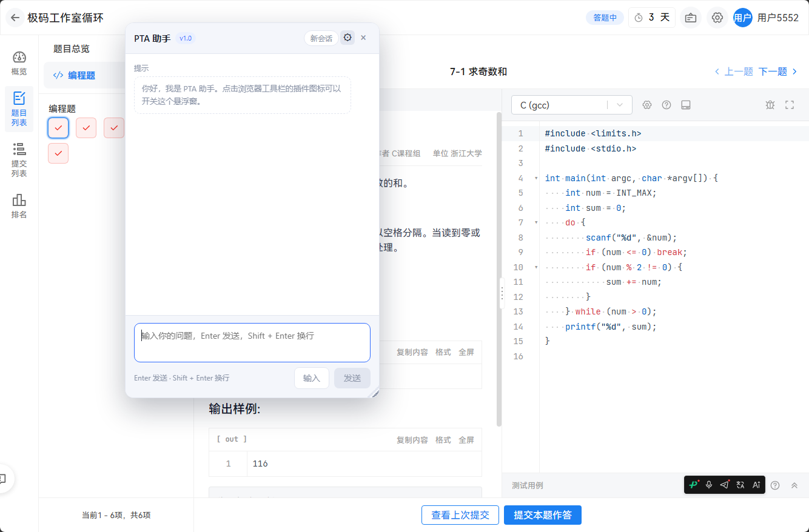
Task: Open the PTA 助手 settings gear
Action: click(x=347, y=38)
